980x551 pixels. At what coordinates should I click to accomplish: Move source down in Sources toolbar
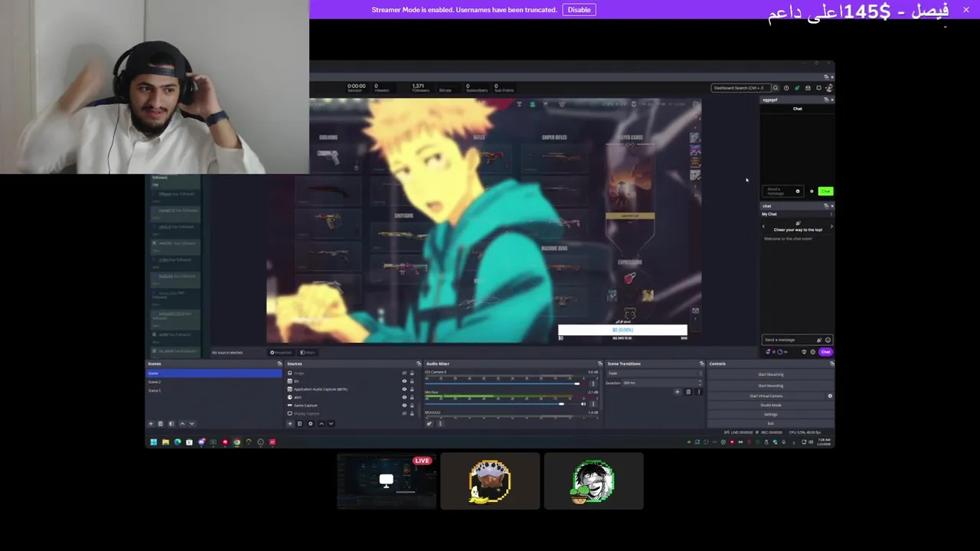(331, 423)
